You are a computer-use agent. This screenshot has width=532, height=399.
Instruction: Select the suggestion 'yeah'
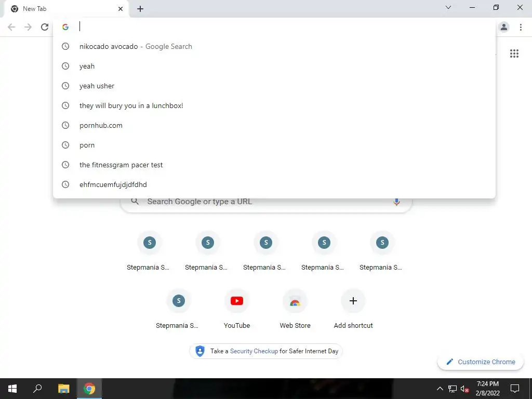tap(274, 66)
